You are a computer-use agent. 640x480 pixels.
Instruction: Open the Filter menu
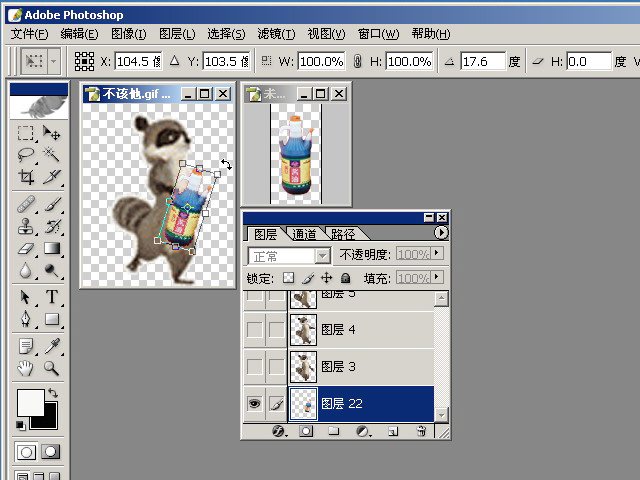point(276,33)
